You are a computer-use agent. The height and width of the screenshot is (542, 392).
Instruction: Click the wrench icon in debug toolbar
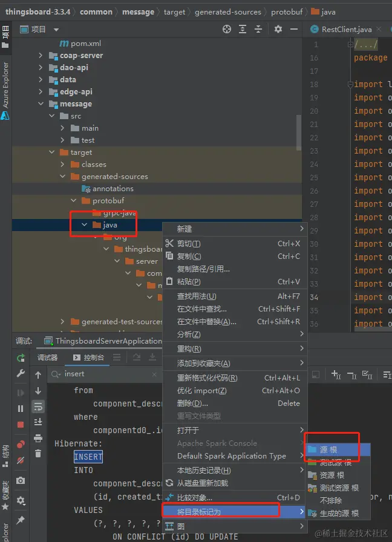(21, 373)
